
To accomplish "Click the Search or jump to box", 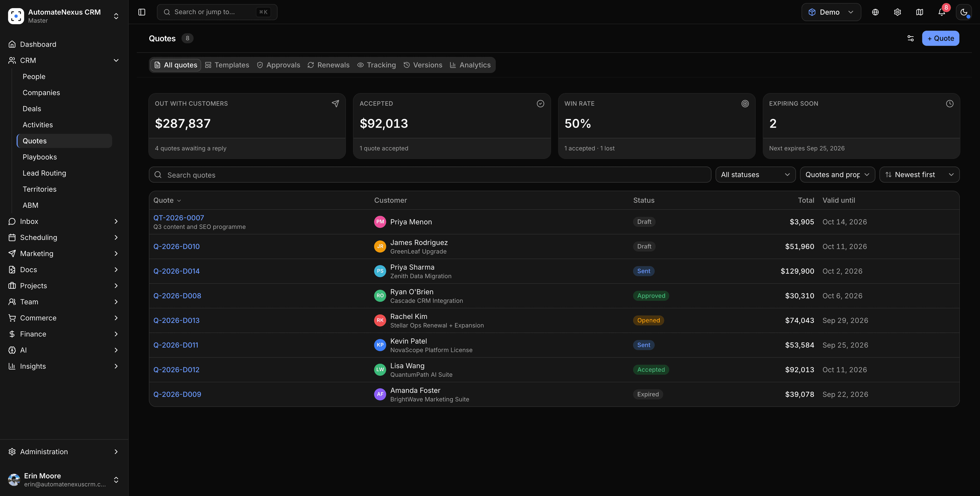I will [217, 12].
